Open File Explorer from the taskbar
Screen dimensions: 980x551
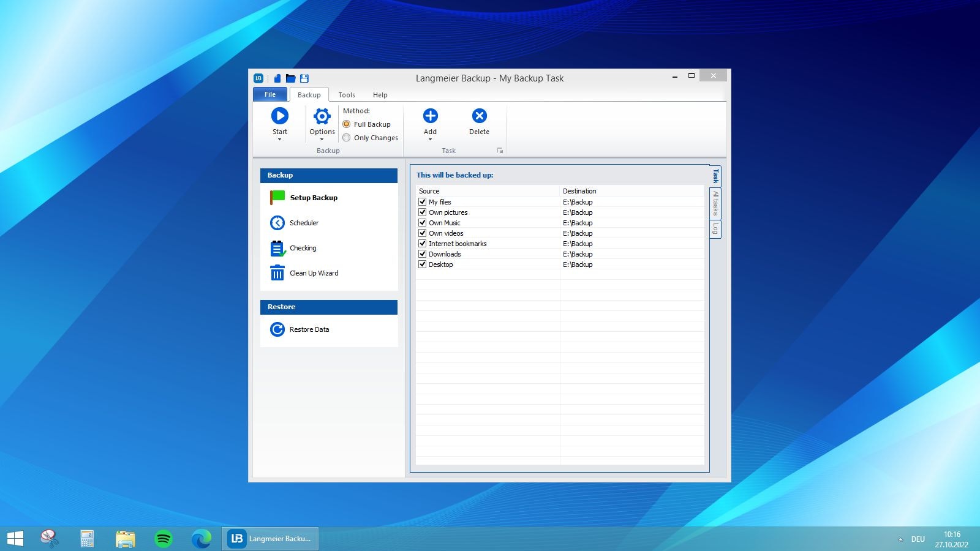(x=125, y=539)
